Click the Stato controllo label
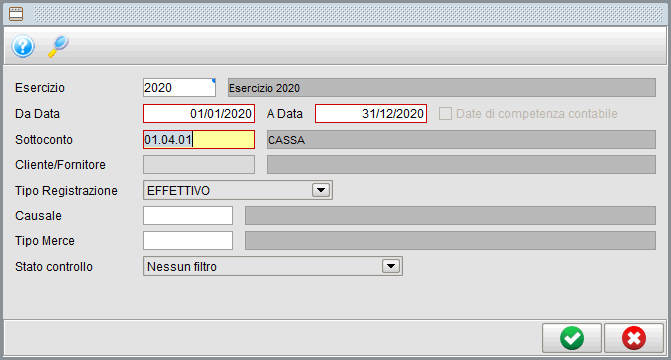This screenshot has height=360, width=671. (x=54, y=267)
